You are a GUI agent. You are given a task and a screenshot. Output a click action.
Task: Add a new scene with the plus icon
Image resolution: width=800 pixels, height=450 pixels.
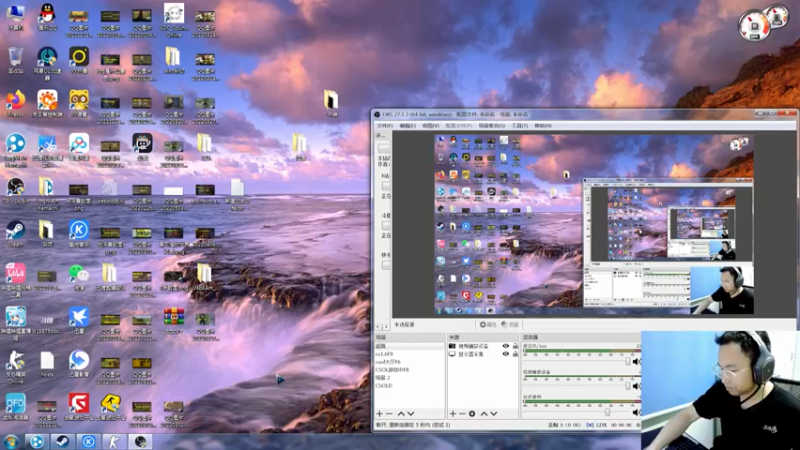coord(380,413)
